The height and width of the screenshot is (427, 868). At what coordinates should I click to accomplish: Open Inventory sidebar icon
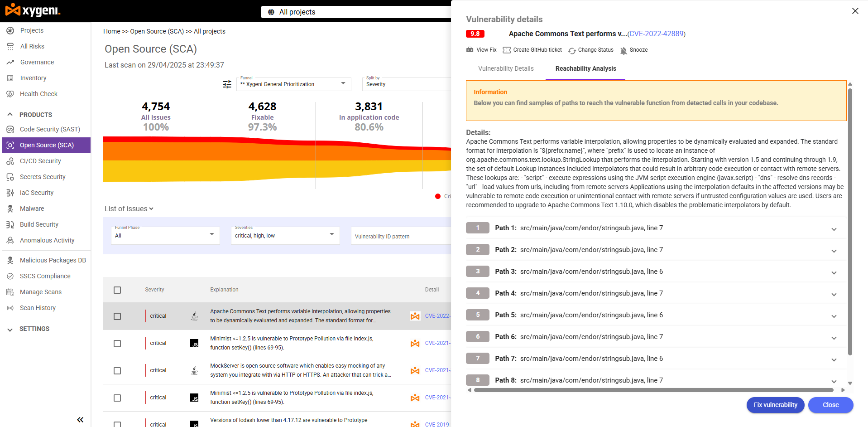(10, 78)
